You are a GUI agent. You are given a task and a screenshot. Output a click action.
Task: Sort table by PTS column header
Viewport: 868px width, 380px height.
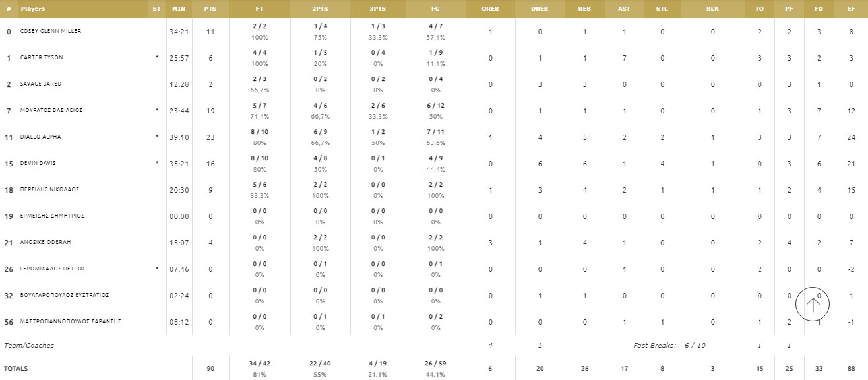click(210, 9)
